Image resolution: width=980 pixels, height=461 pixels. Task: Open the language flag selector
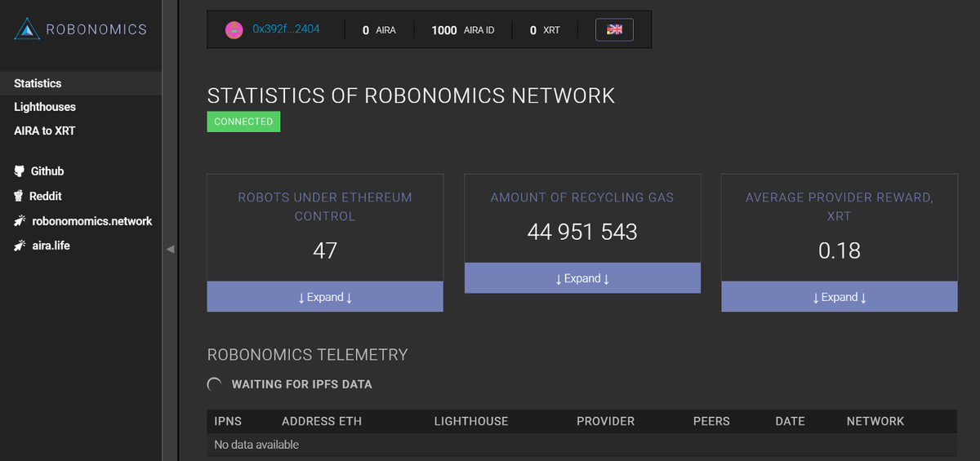(x=615, y=30)
